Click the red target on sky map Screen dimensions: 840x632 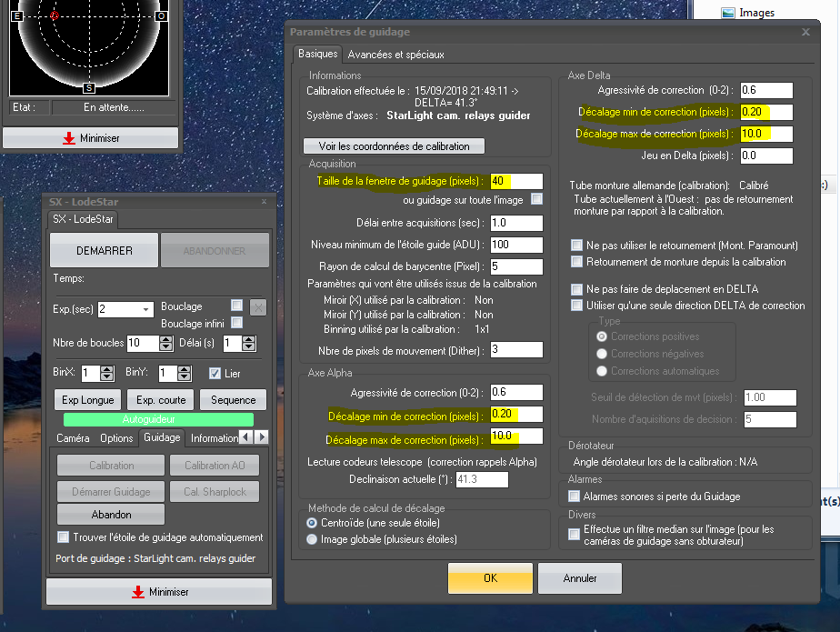[x=55, y=15]
